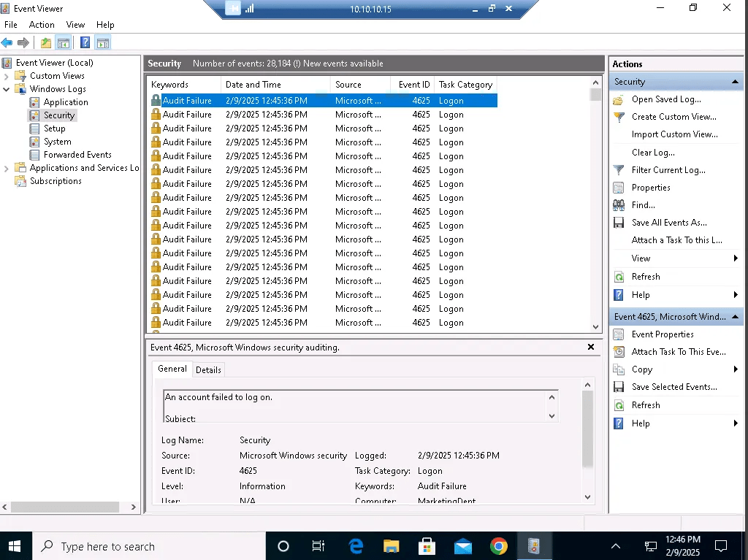The height and width of the screenshot is (560, 748).
Task: Toggle the Show/Hide Action Pane toolbar button
Action: tap(102, 42)
